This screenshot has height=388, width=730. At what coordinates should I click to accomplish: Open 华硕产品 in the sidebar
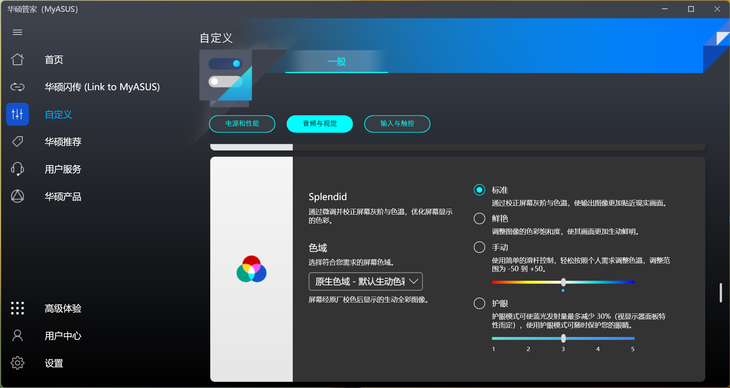click(63, 197)
